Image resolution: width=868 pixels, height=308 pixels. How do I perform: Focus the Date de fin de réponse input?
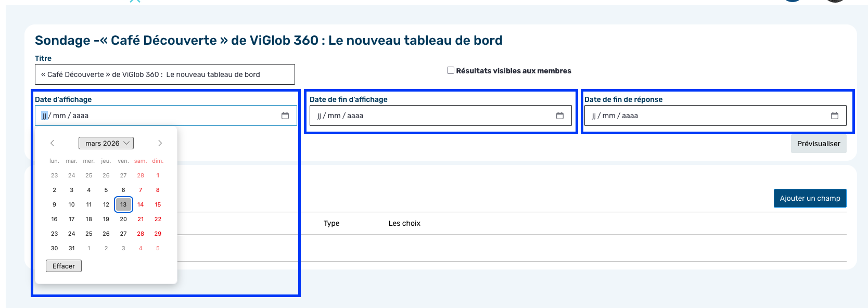pos(716,115)
